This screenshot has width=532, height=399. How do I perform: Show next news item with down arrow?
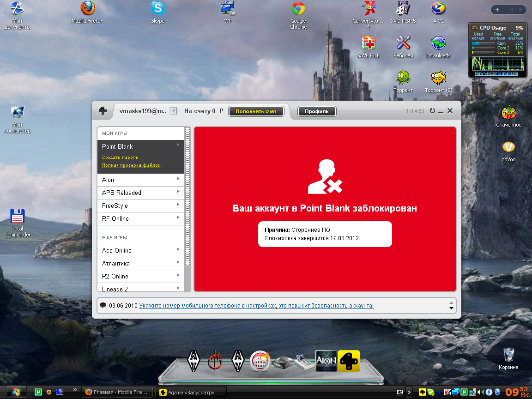click(451, 308)
